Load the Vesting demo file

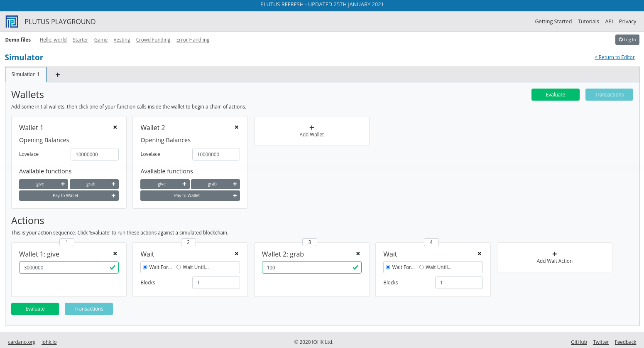click(122, 40)
